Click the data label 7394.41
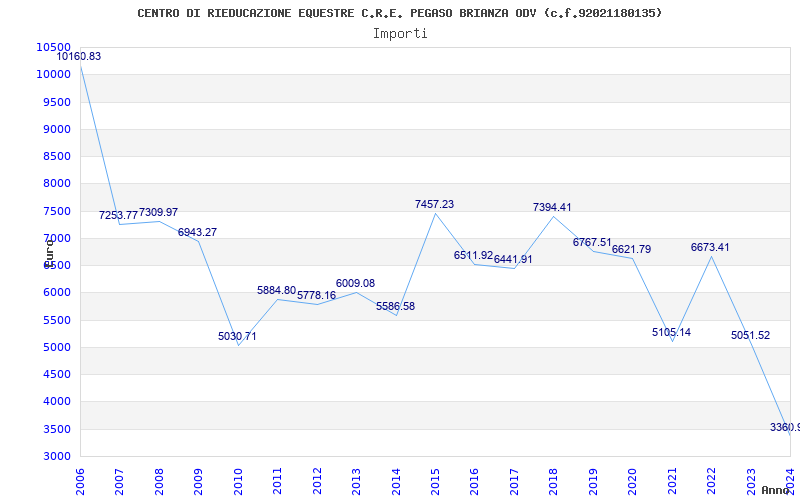 click(552, 208)
